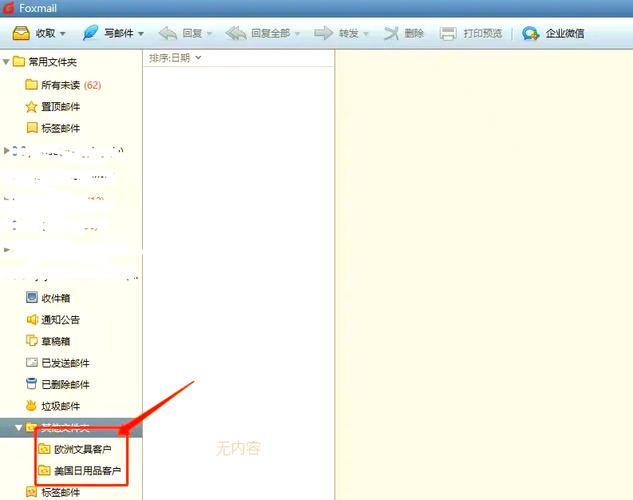Click the 美国日用品客户 folder icon
Viewport: 633px width, 500px height.
point(44,470)
